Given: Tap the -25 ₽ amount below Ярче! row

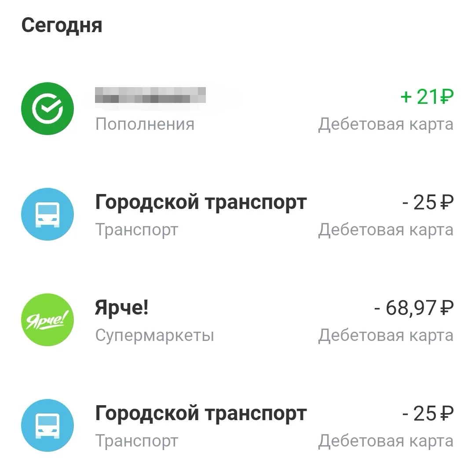Looking at the screenshot, I should (427, 414).
